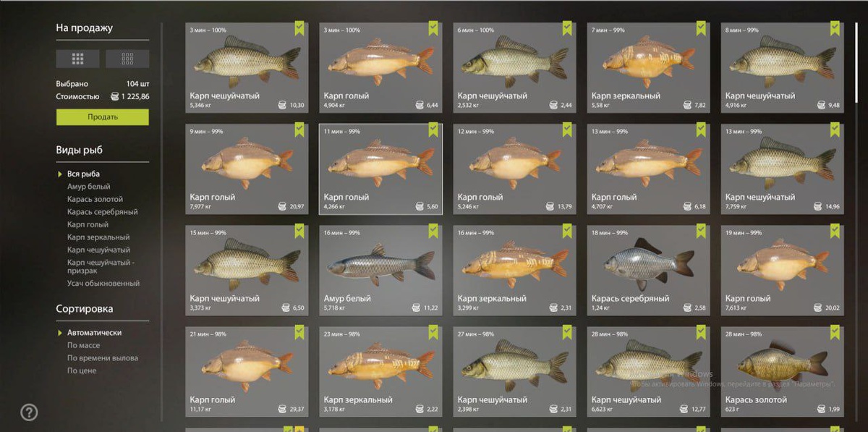Show Вся рыба category

click(x=84, y=174)
